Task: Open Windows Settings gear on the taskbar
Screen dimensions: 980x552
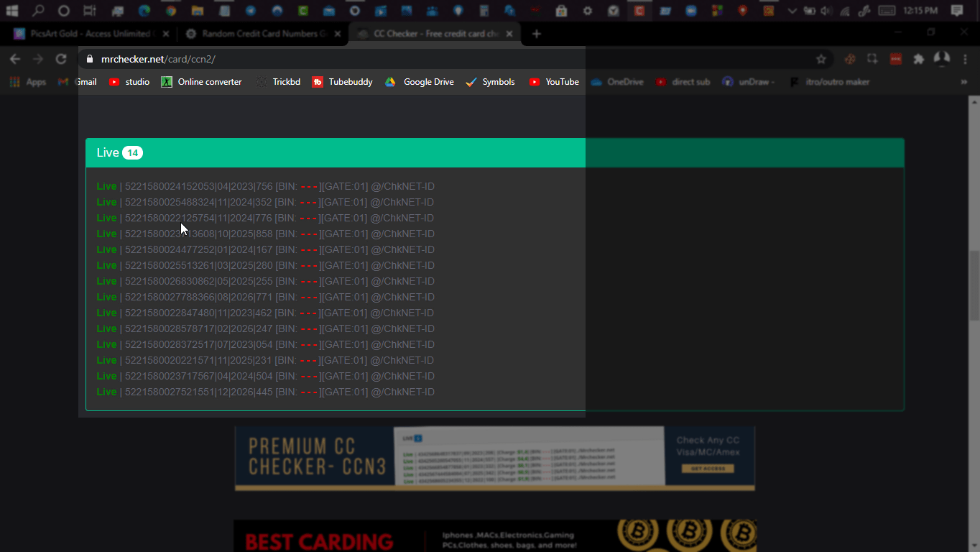Action: coord(588,11)
